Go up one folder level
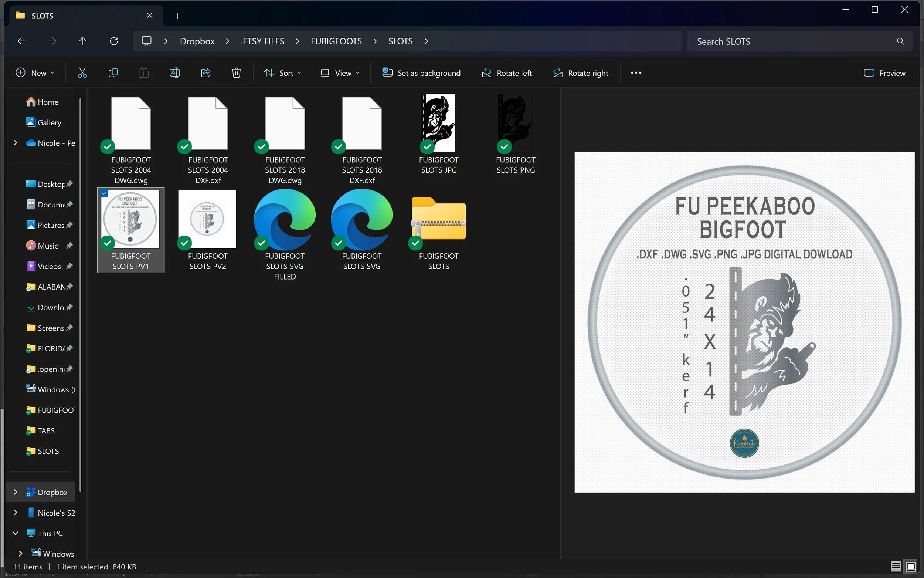 click(x=83, y=41)
